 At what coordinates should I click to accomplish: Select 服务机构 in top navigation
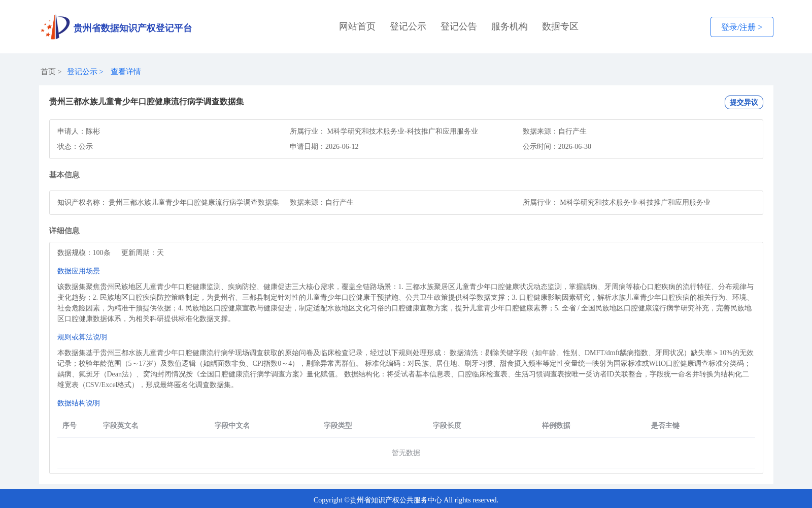510,26
